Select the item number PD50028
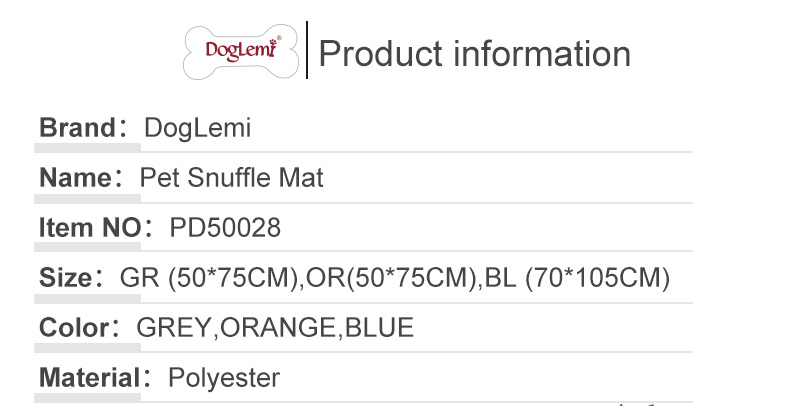The height and width of the screenshot is (406, 790). tap(225, 228)
